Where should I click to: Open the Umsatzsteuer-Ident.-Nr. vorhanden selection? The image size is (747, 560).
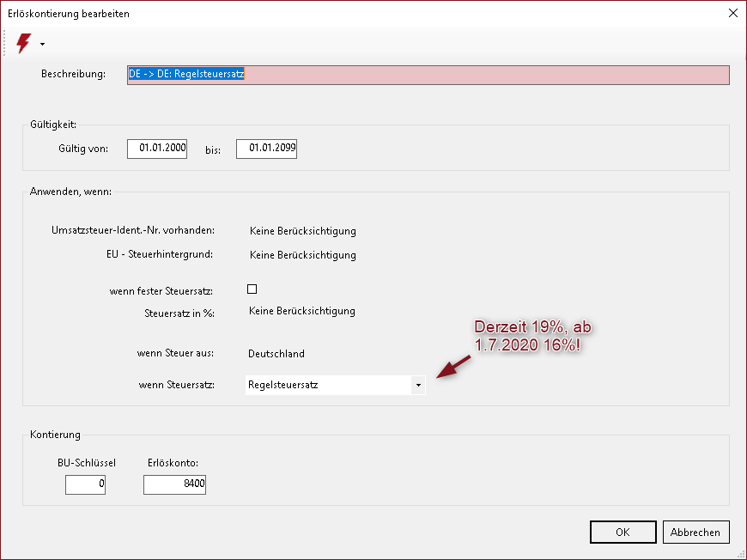(x=302, y=231)
